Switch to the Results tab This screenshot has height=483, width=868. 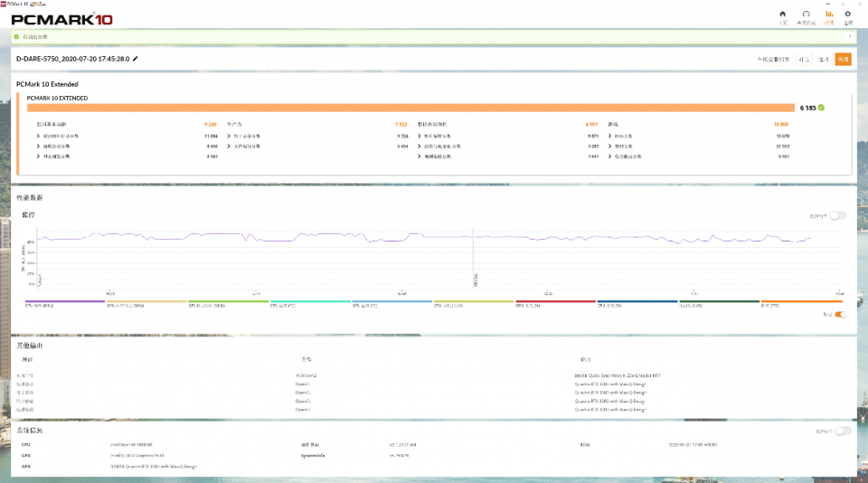point(829,16)
